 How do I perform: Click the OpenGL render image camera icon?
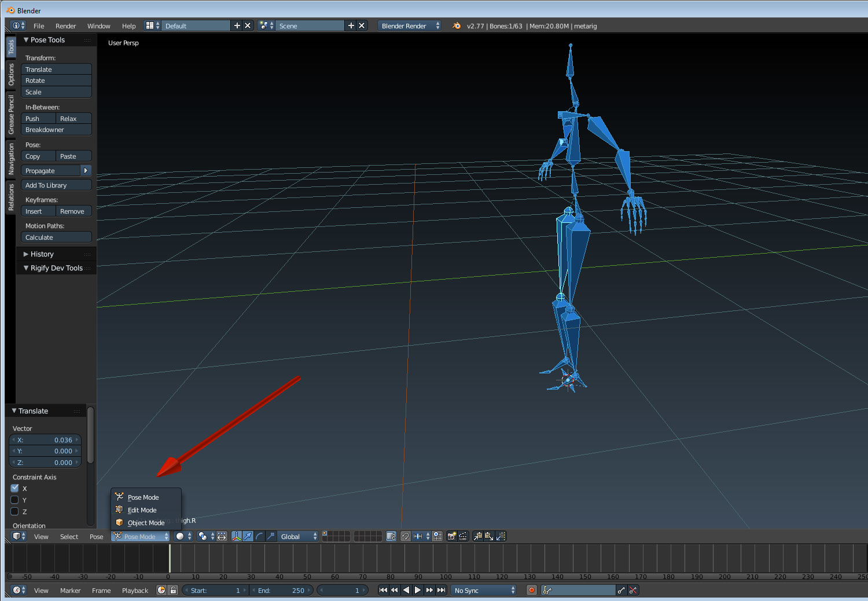pos(452,536)
